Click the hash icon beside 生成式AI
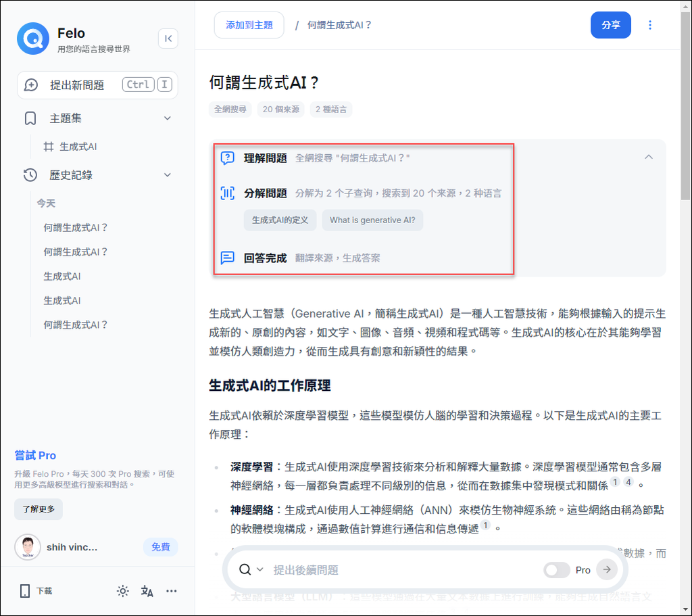 pyautogui.click(x=49, y=147)
